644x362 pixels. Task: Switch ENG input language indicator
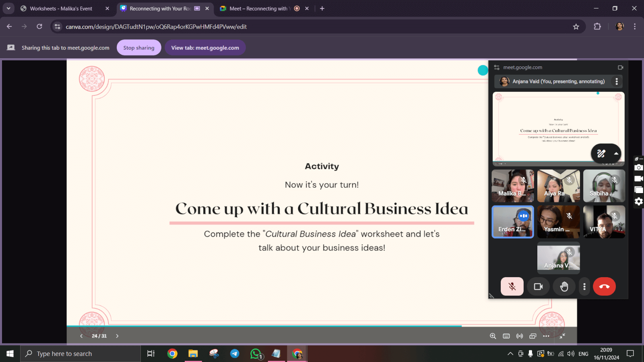point(583,354)
